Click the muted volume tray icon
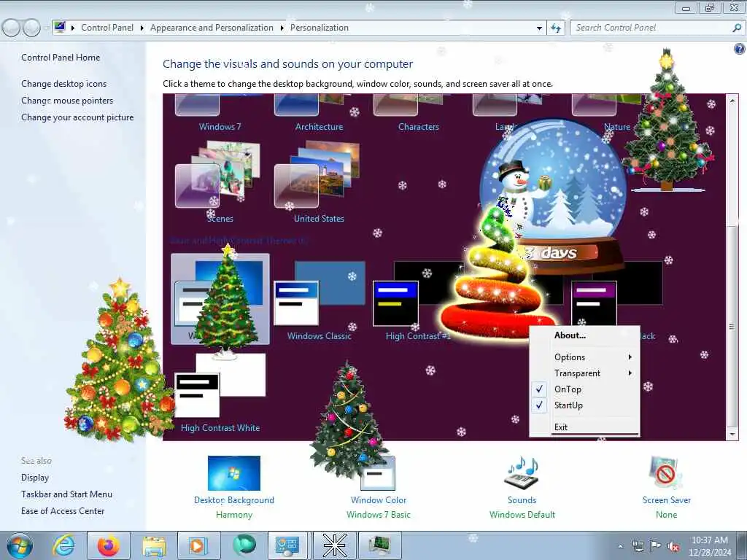 pos(673,546)
